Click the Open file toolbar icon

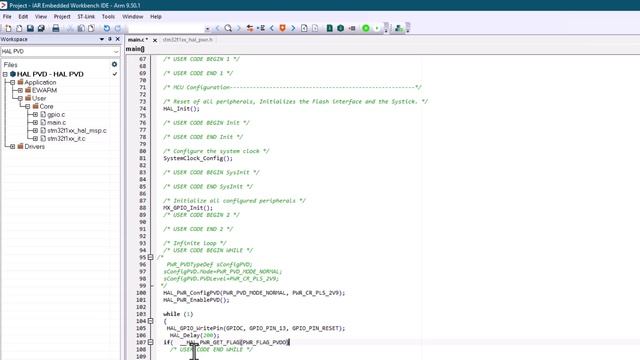tap(19, 28)
